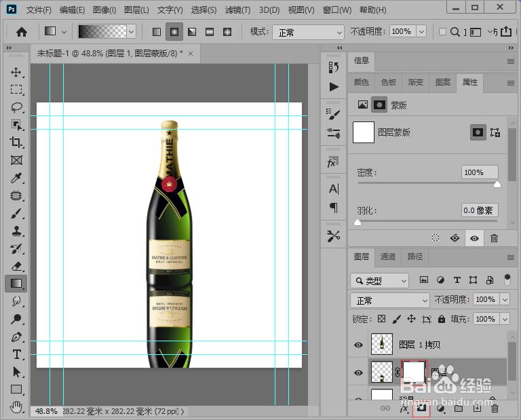Select the Clone Stamp tool

16,231
